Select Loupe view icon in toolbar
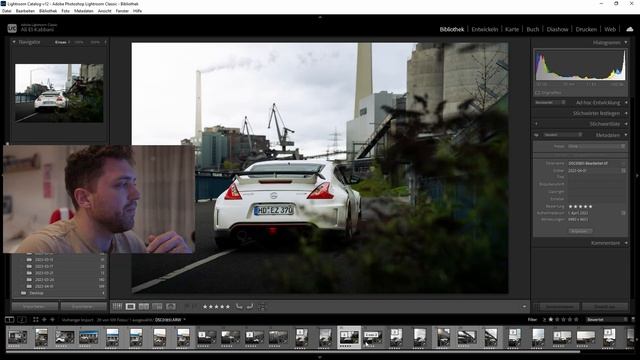Image resolution: width=640 pixels, height=360 pixels. (x=130, y=307)
